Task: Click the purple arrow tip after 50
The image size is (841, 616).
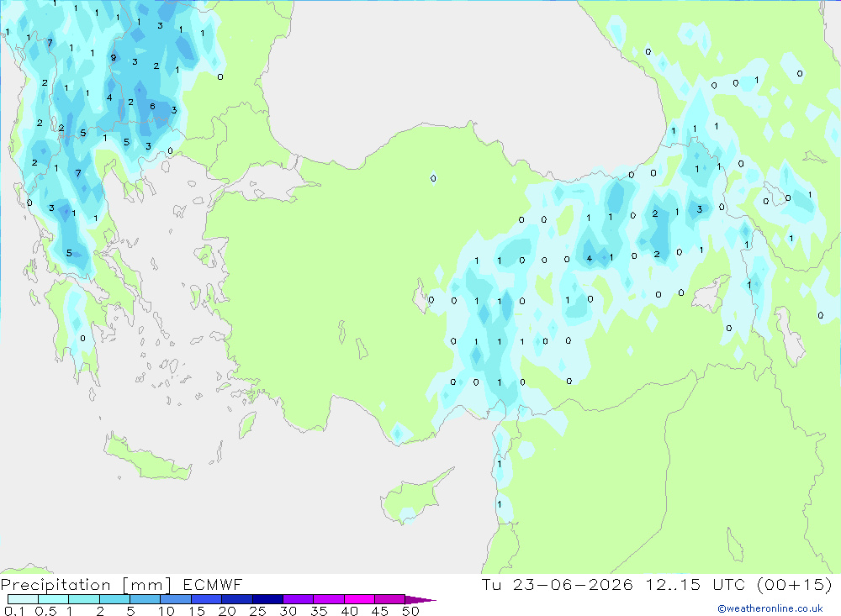Action: pos(420,599)
